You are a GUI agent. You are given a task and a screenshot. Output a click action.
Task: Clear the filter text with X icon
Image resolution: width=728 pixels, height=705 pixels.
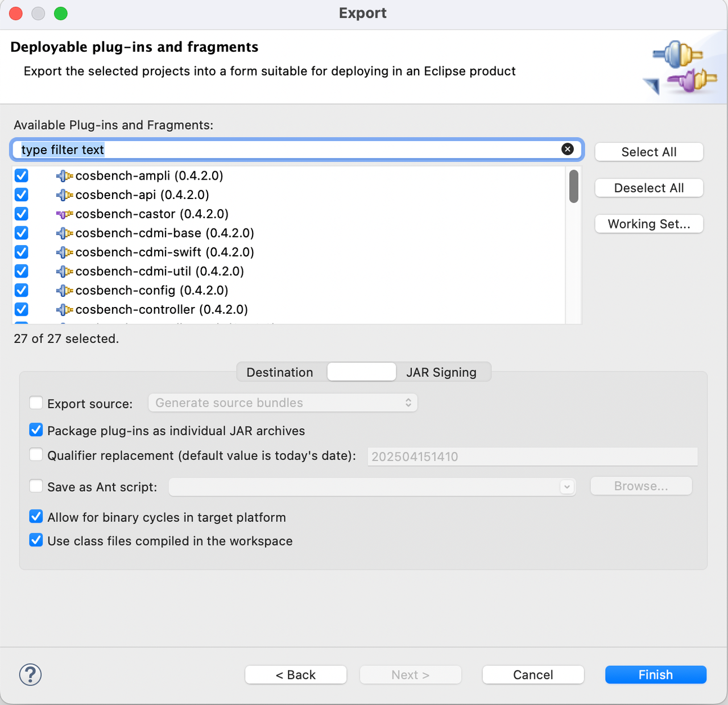click(568, 149)
